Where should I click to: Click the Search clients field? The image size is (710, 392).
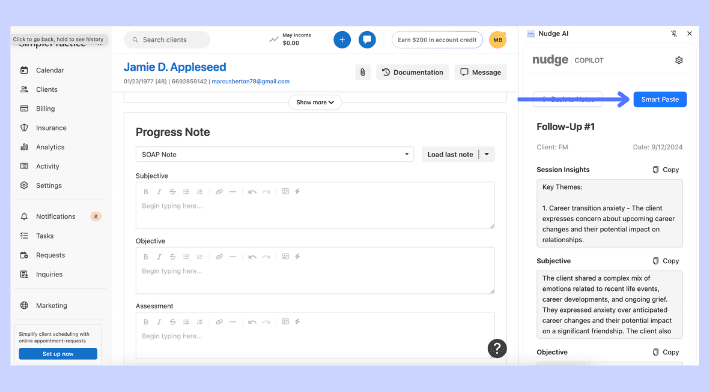(167, 40)
